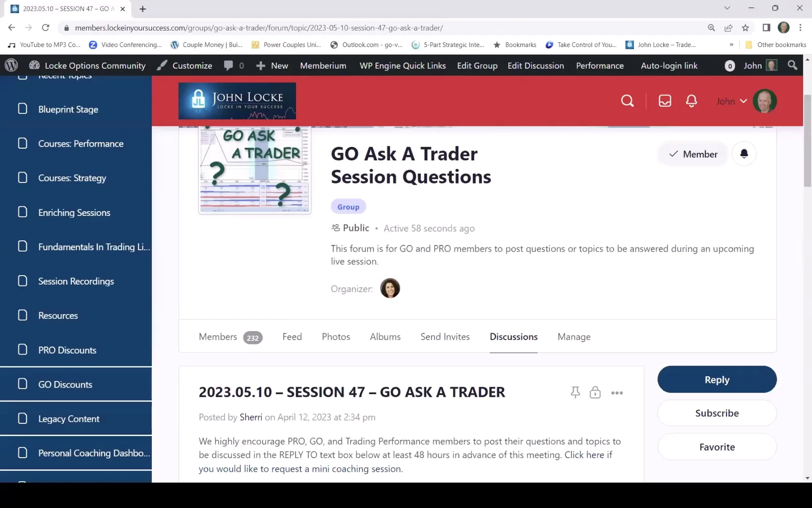Viewport: 812px width, 508px height.
Task: Pin the Session 47 discussion topic
Action: point(575,392)
